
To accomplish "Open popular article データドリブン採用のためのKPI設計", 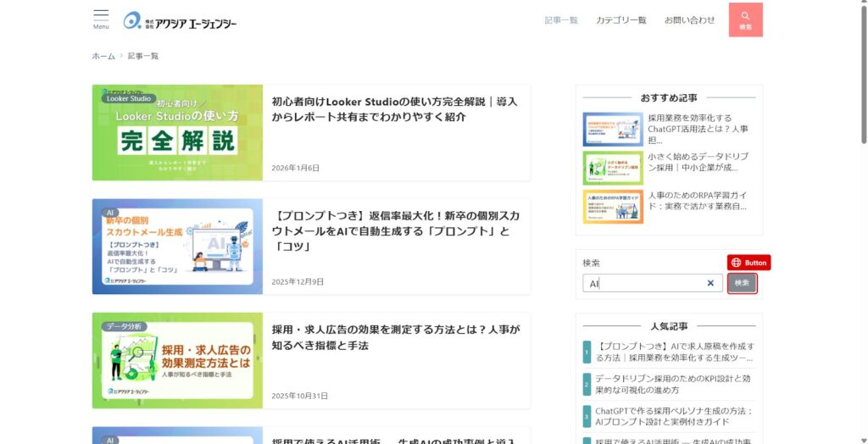I will click(x=672, y=384).
